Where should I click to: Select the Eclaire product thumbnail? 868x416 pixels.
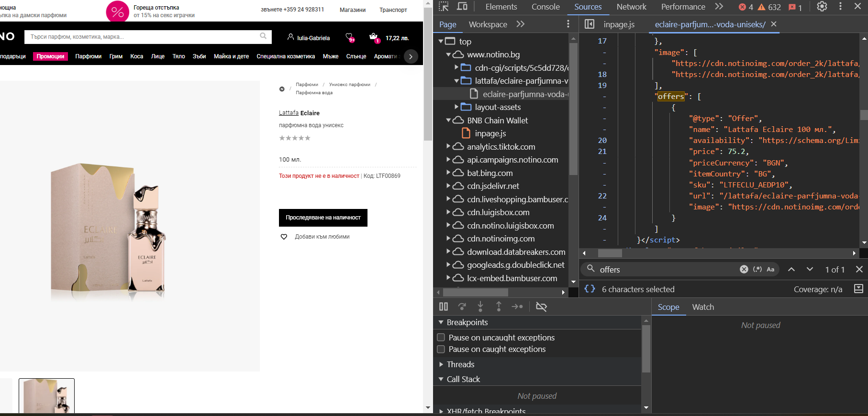(46, 396)
